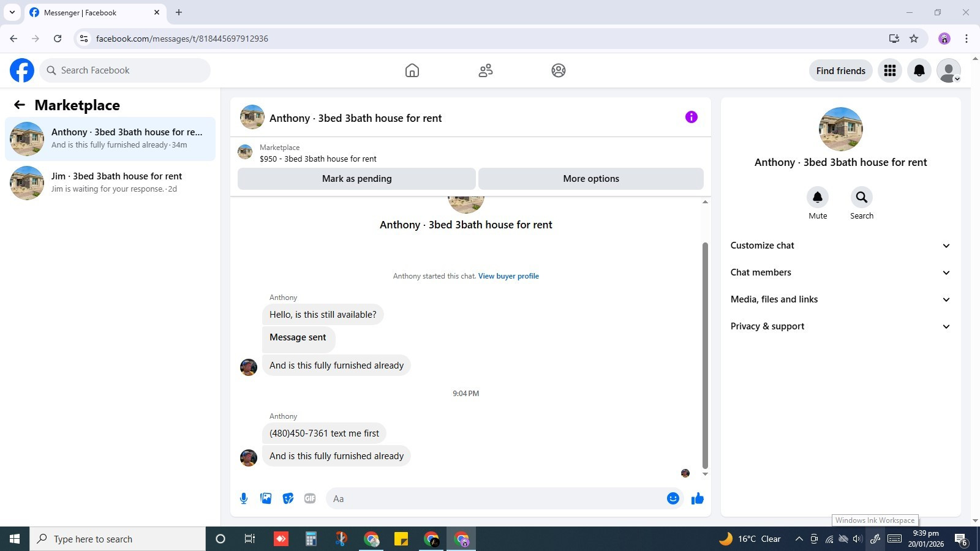Click the chat scrollbar thumb

point(705,355)
